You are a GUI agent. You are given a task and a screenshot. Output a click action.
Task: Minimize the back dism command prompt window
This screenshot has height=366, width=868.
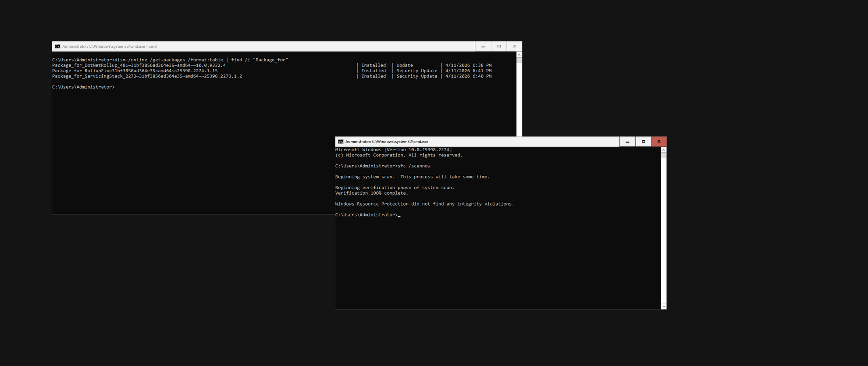click(x=483, y=46)
